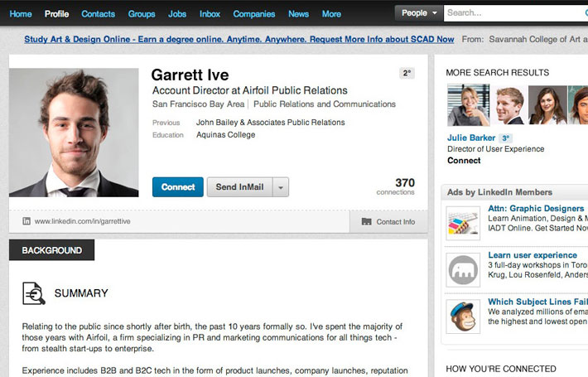This screenshot has height=377, width=588.
Task: Click John Bailey & Associates Public Relations
Action: [x=270, y=123]
